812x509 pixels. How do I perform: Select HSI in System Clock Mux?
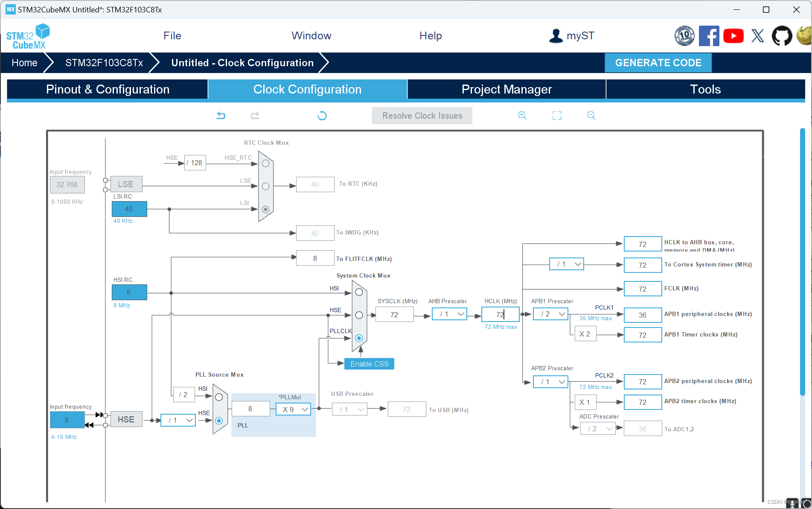tap(359, 293)
